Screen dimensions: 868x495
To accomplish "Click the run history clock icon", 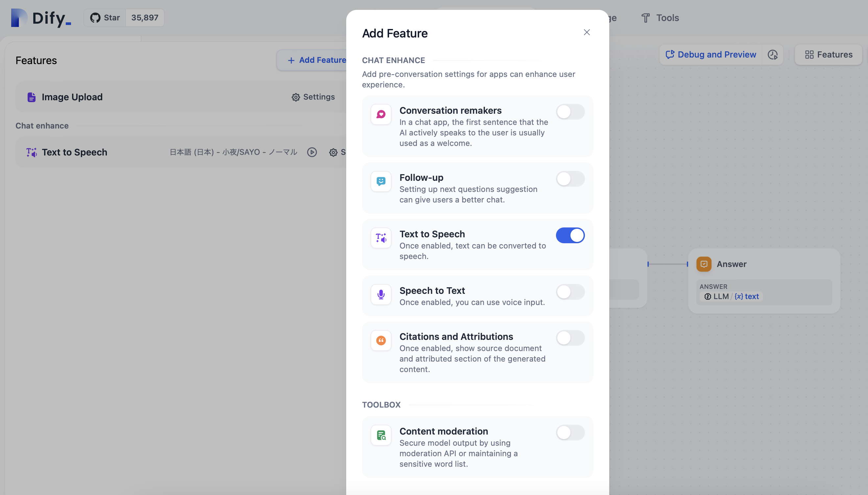I will (x=772, y=55).
